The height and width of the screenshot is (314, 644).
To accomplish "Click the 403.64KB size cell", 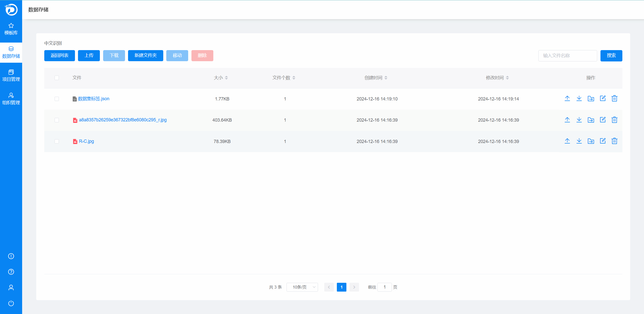I will click(x=222, y=120).
